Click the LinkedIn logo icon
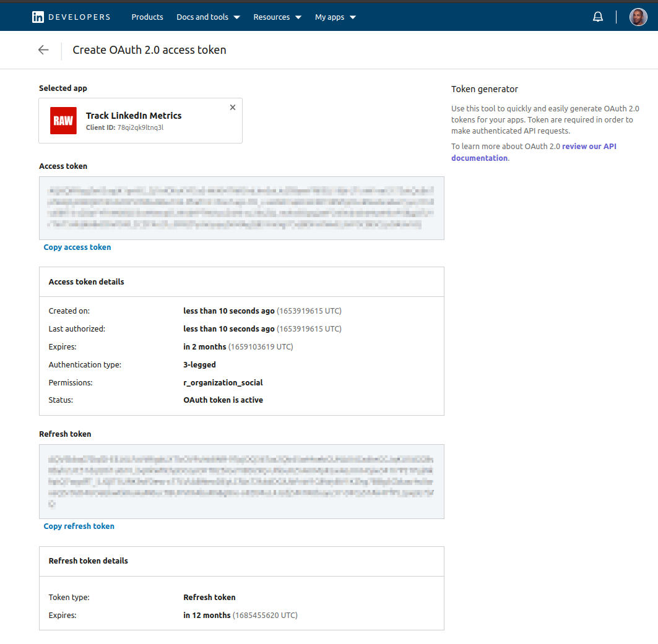Viewport: 658px width, 644px height. [38, 17]
